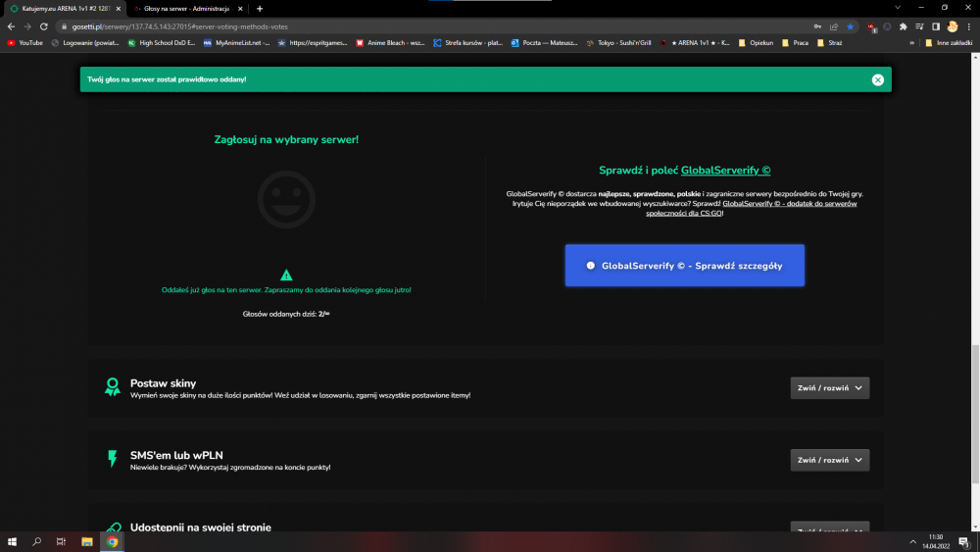Screen dimensions: 980x552
Task: Open the Poczta bookmark
Action: pyautogui.click(x=544, y=43)
